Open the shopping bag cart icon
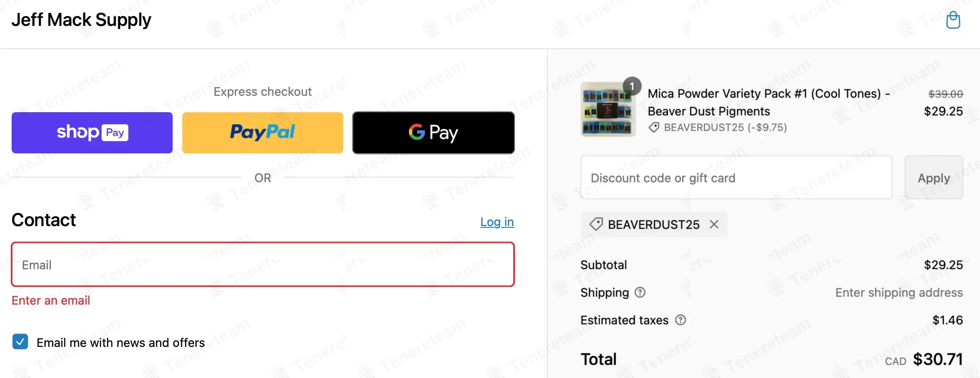This screenshot has width=980, height=378. pyautogui.click(x=953, y=20)
